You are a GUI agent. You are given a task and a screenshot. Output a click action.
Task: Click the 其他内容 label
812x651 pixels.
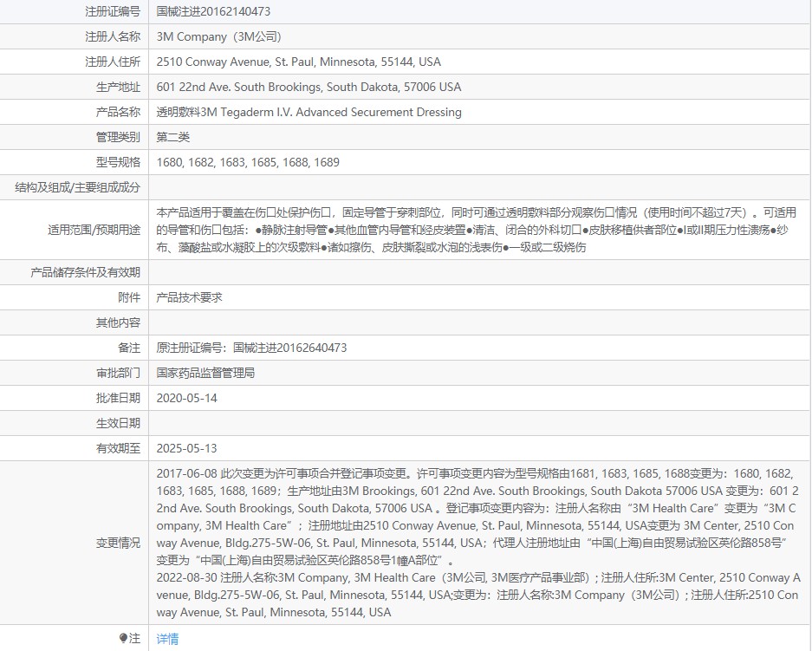point(118,322)
